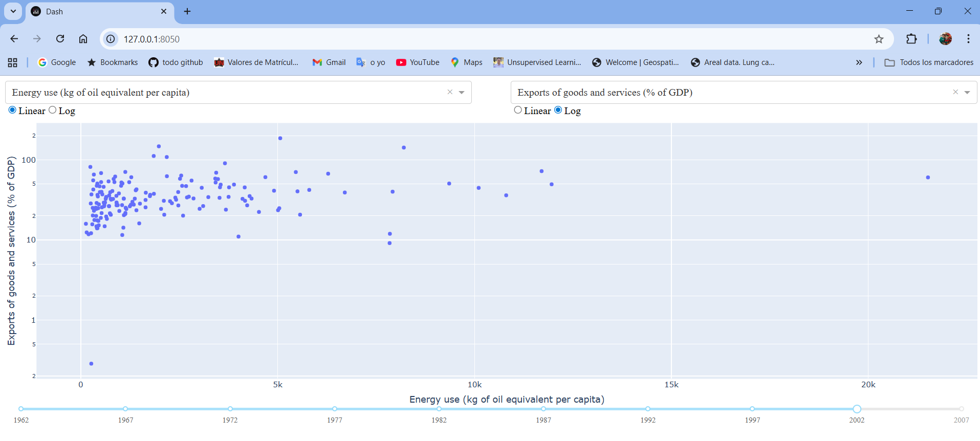This screenshot has height=441, width=980.
Task: Set the year slider to 1987
Action: point(543,409)
